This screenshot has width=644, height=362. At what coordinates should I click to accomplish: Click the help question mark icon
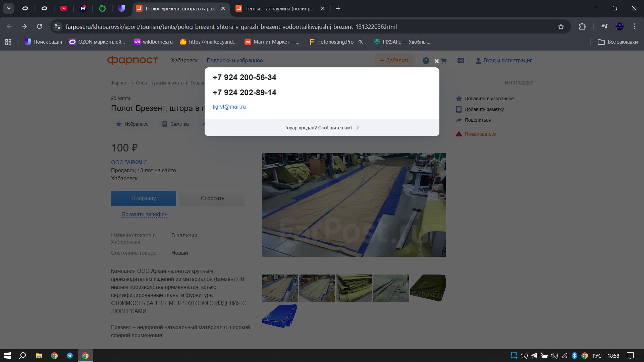(426, 61)
